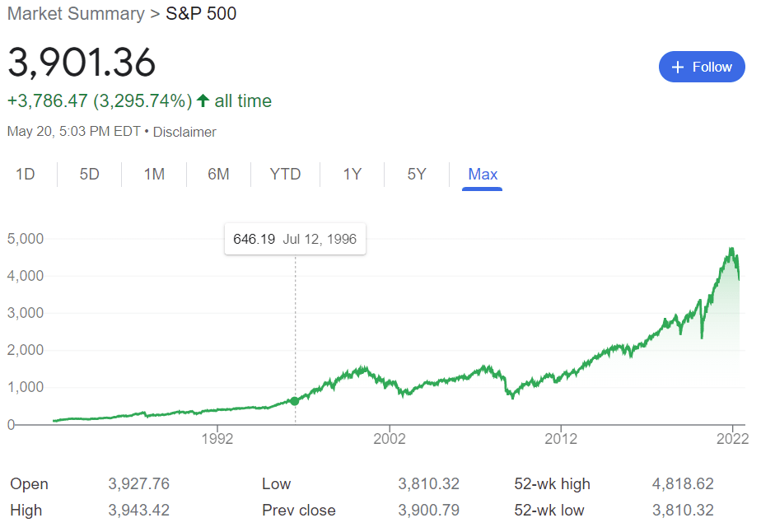Image resolution: width=775 pixels, height=532 pixels.
Task: View the 1Y chart range
Action: coord(352,174)
